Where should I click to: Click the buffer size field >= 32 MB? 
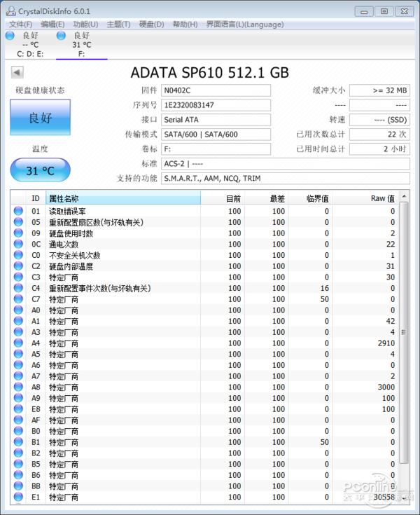click(379, 90)
